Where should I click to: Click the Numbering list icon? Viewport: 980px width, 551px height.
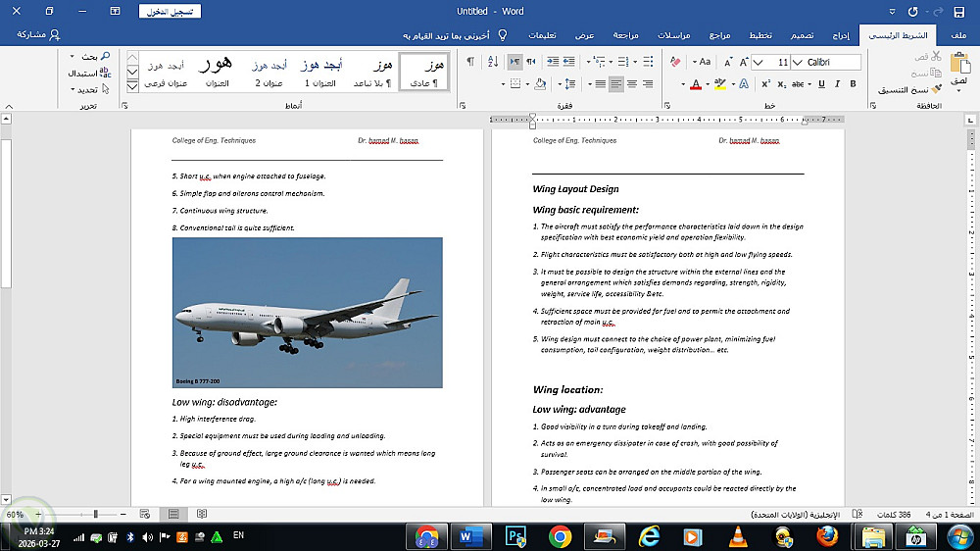(623, 62)
